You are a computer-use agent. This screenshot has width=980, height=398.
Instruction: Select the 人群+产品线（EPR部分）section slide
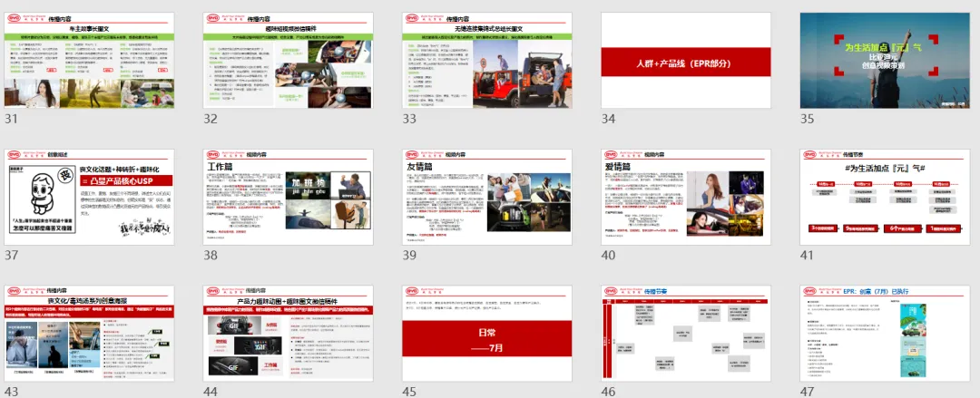pos(686,61)
